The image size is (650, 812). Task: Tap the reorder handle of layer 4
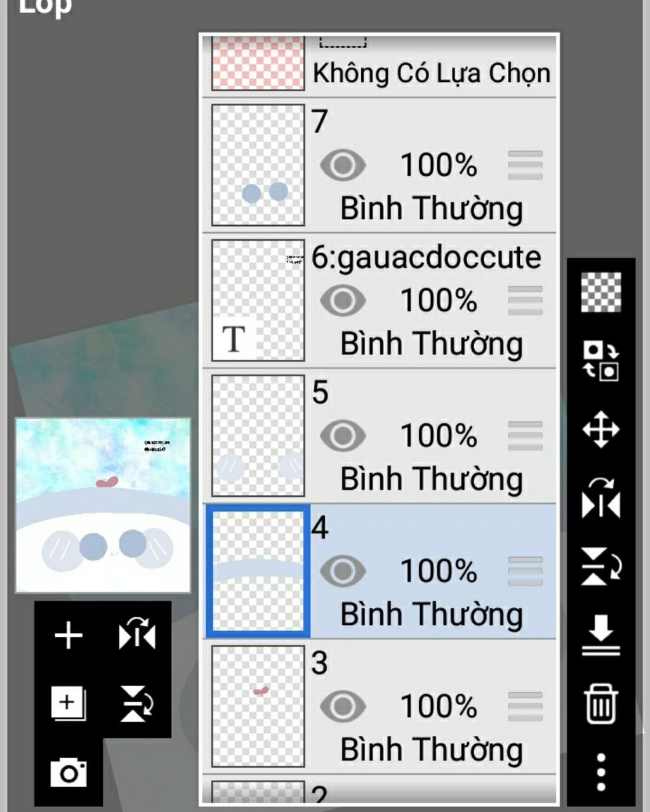click(526, 572)
